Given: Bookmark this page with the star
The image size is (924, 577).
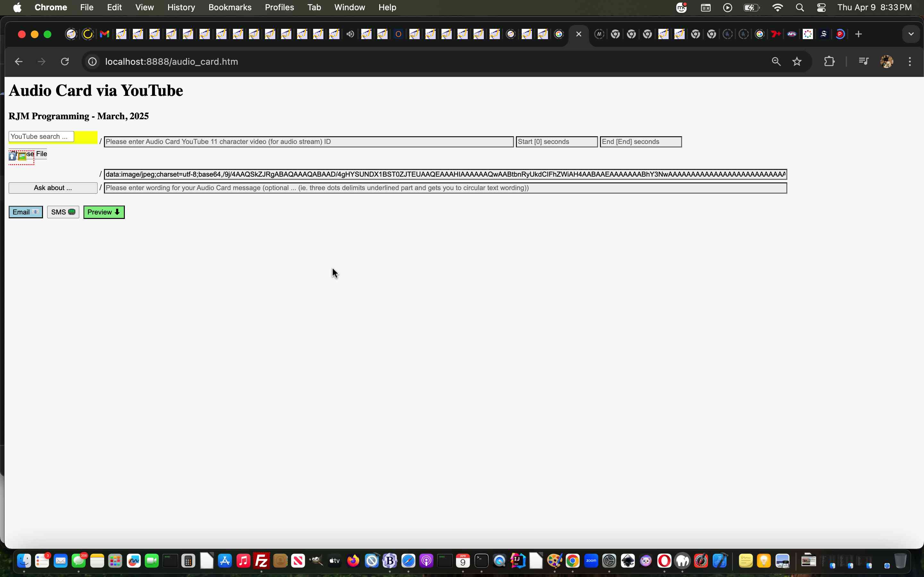Looking at the screenshot, I should [797, 62].
